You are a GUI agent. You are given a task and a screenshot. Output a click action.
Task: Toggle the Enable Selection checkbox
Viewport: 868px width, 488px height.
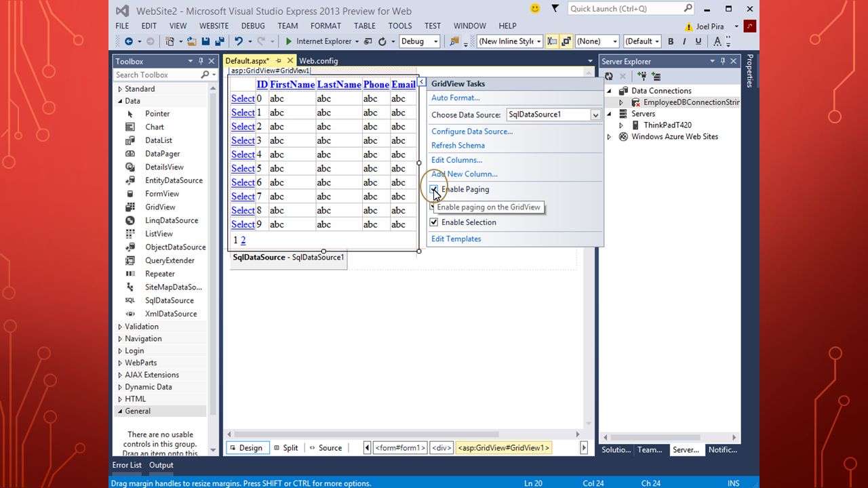[x=434, y=222]
